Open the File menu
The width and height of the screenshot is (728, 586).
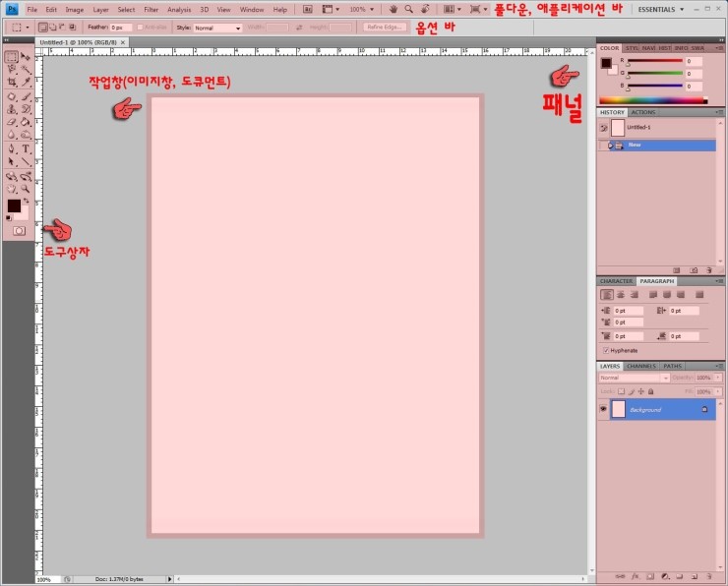pyautogui.click(x=32, y=9)
